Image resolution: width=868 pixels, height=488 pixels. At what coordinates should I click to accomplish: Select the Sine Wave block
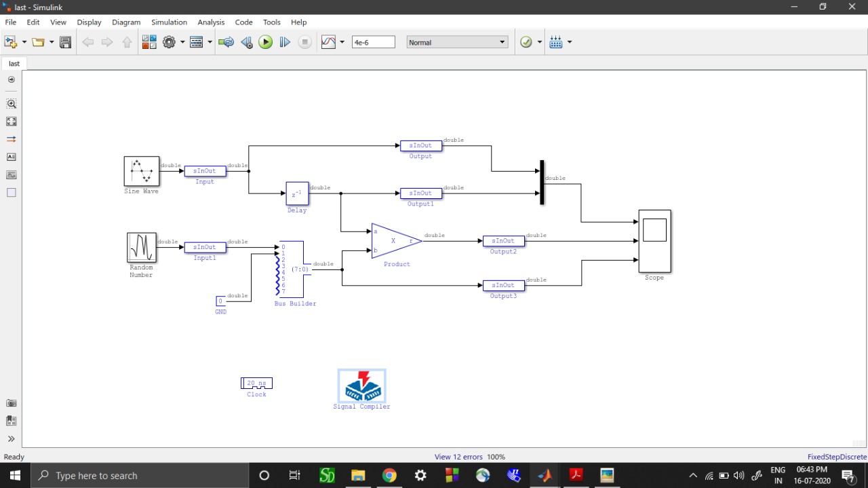pyautogui.click(x=142, y=171)
